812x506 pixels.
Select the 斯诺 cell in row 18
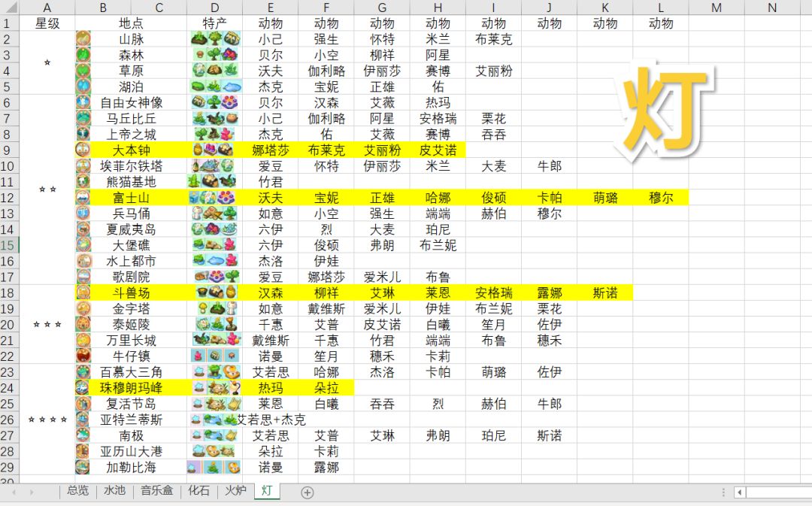(604, 292)
